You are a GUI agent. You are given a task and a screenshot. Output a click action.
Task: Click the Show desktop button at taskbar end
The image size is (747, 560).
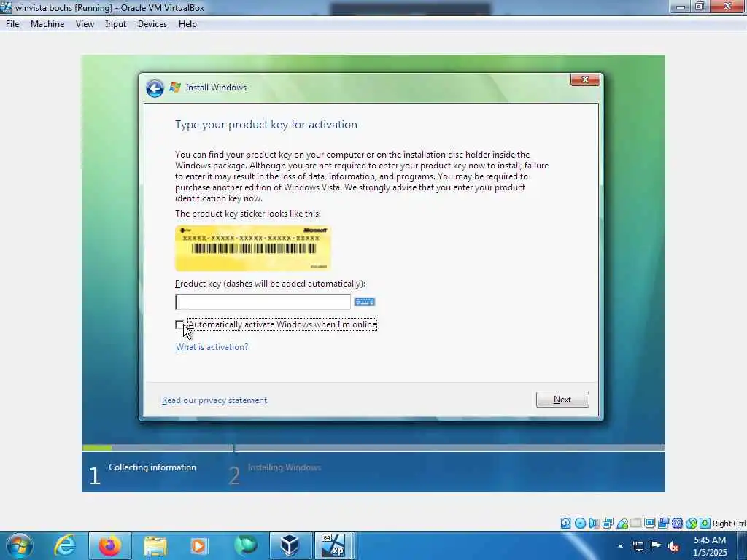tap(743, 545)
